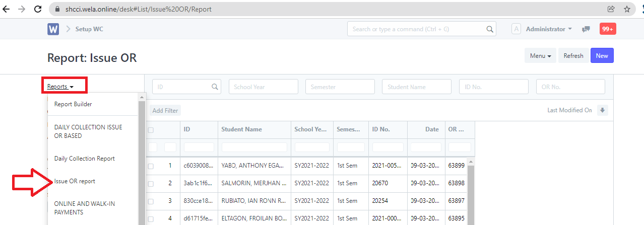
Task: Tick the select-all checkbox in table header
Action: [x=151, y=130]
